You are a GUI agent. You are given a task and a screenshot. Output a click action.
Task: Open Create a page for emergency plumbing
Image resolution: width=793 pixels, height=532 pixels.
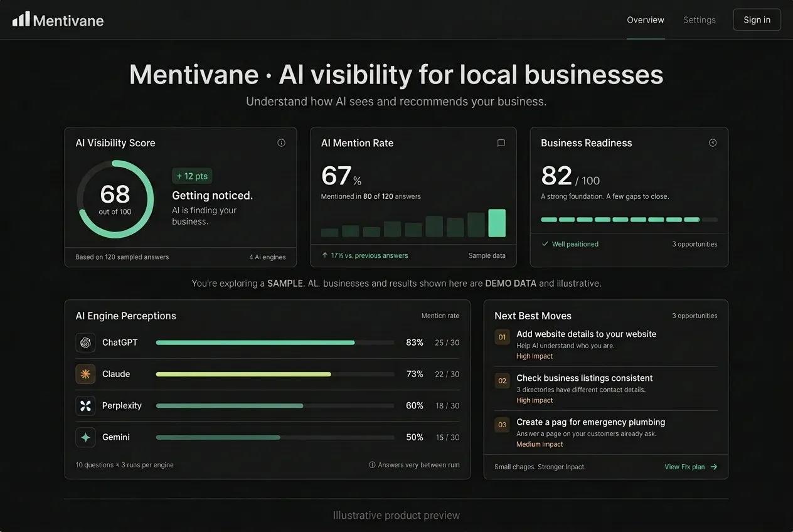tap(590, 422)
